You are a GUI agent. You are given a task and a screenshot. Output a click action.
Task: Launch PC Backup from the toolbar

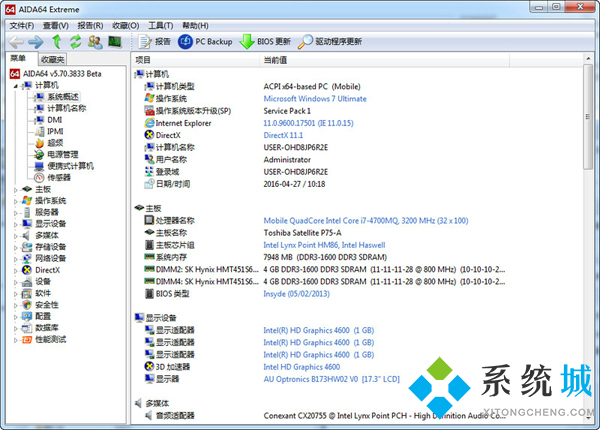(x=205, y=41)
